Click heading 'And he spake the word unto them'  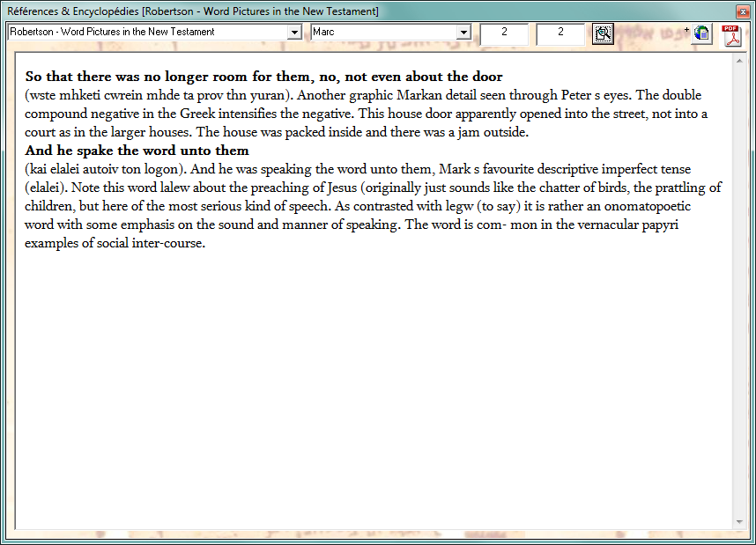[x=137, y=151]
